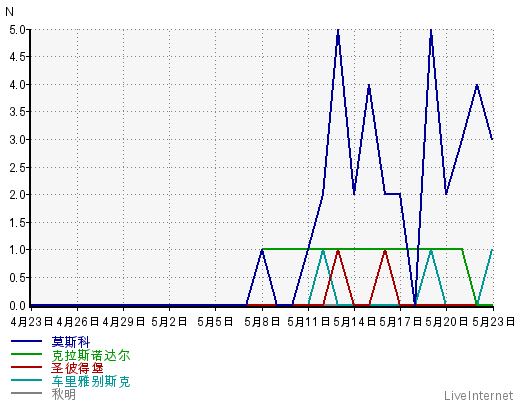The height and width of the screenshot is (405, 520).
Task: Click the gray 秋明 legend line swatch
Action: (26, 393)
